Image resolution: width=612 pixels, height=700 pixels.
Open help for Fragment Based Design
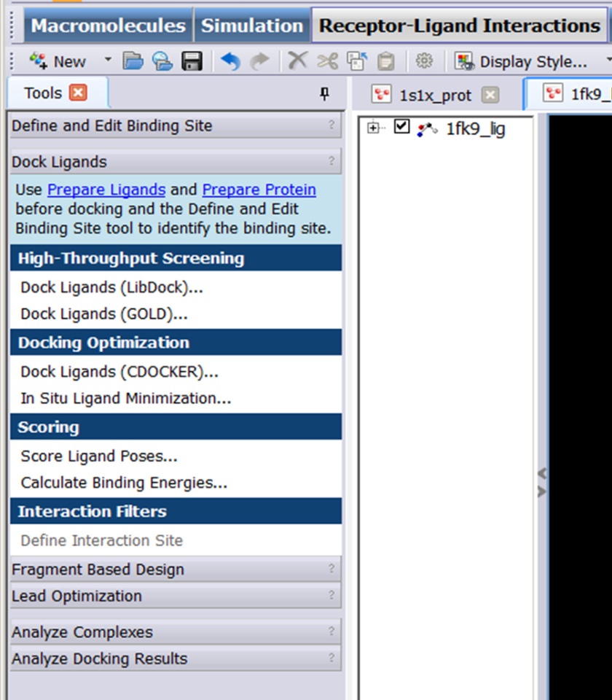click(x=331, y=568)
